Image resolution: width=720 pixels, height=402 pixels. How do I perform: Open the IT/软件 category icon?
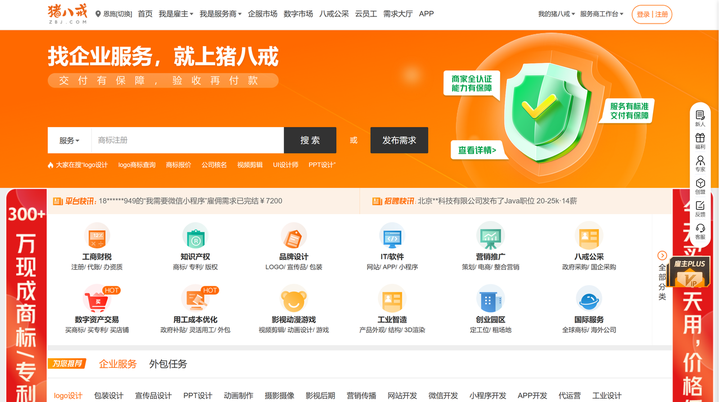click(x=392, y=237)
